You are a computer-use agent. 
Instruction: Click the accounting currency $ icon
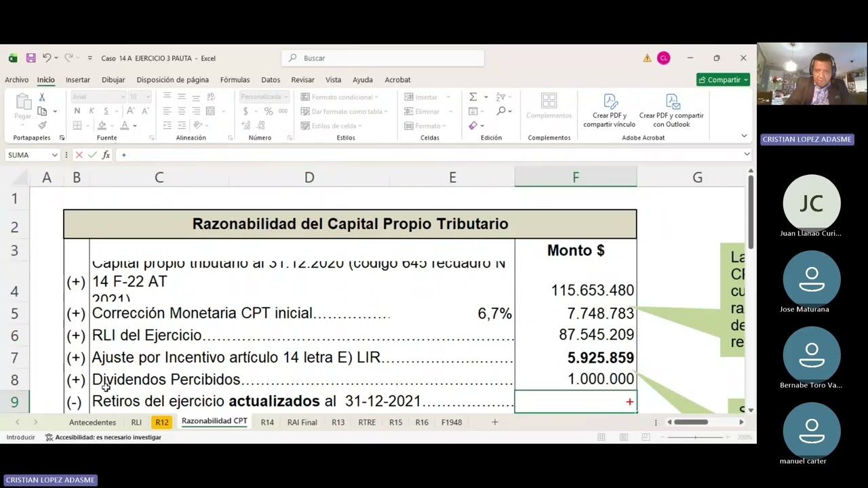click(245, 111)
